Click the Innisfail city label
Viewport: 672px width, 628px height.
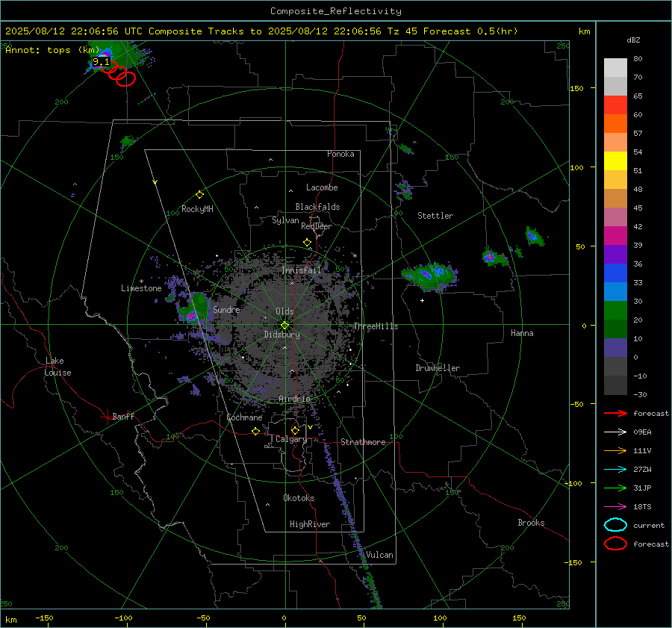click(x=302, y=270)
